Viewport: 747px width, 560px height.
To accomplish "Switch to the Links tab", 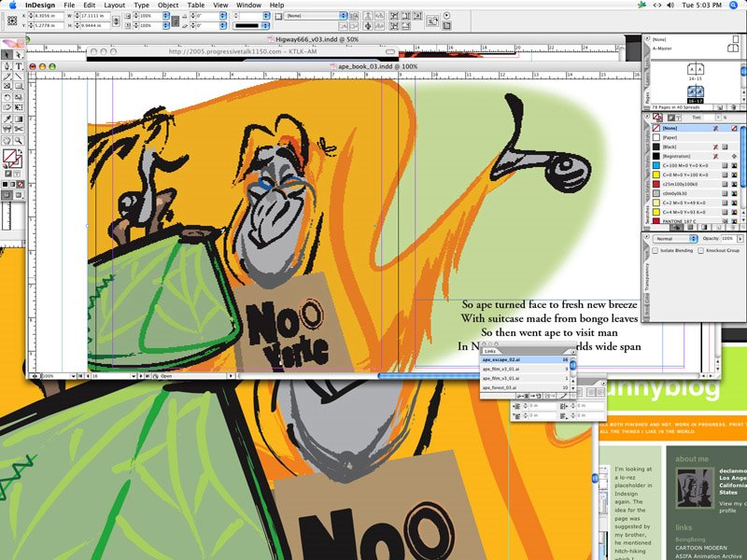I will tap(490, 351).
